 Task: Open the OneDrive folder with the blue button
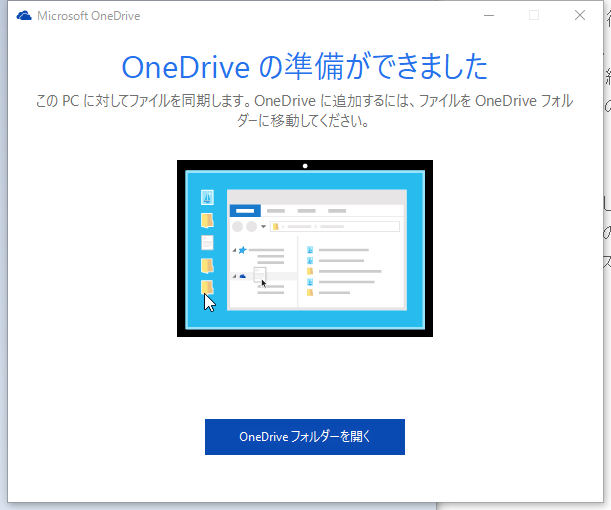click(x=305, y=437)
